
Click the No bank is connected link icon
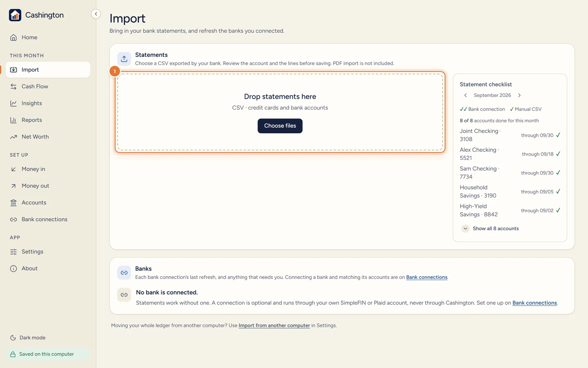[124, 295]
